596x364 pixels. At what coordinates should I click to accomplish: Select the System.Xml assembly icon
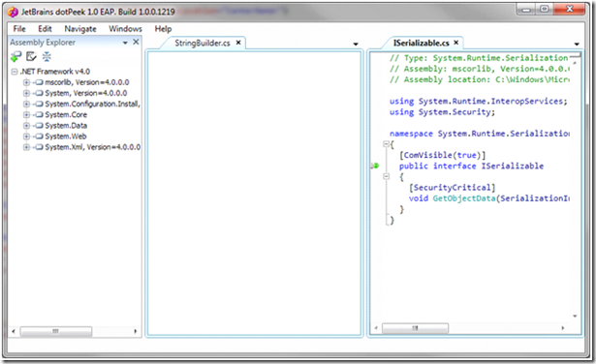point(39,147)
